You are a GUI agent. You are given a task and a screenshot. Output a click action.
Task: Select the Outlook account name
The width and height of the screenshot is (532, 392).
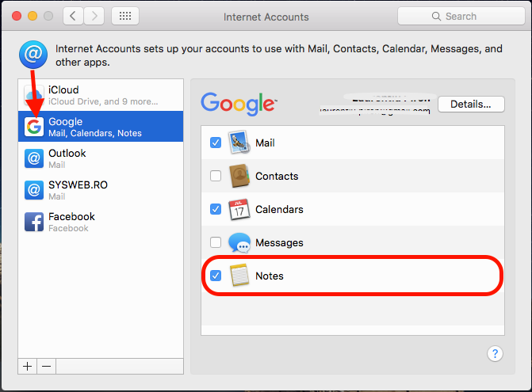(x=67, y=153)
